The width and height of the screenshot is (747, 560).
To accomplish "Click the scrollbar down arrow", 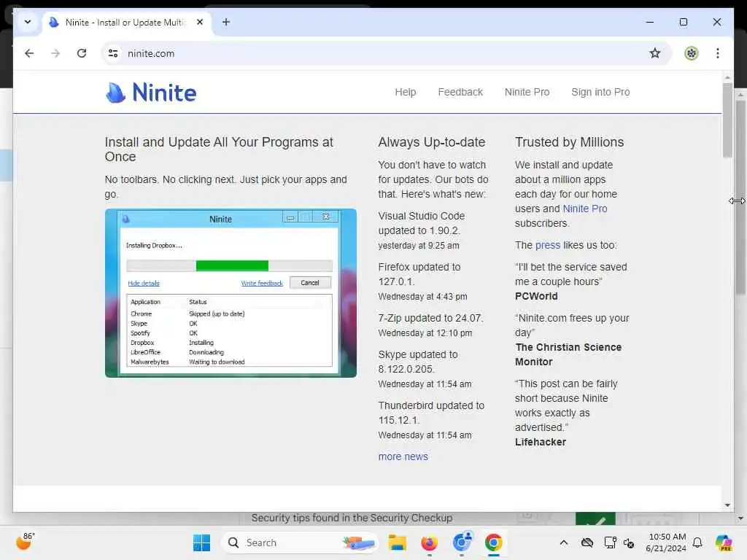I will click(727, 505).
